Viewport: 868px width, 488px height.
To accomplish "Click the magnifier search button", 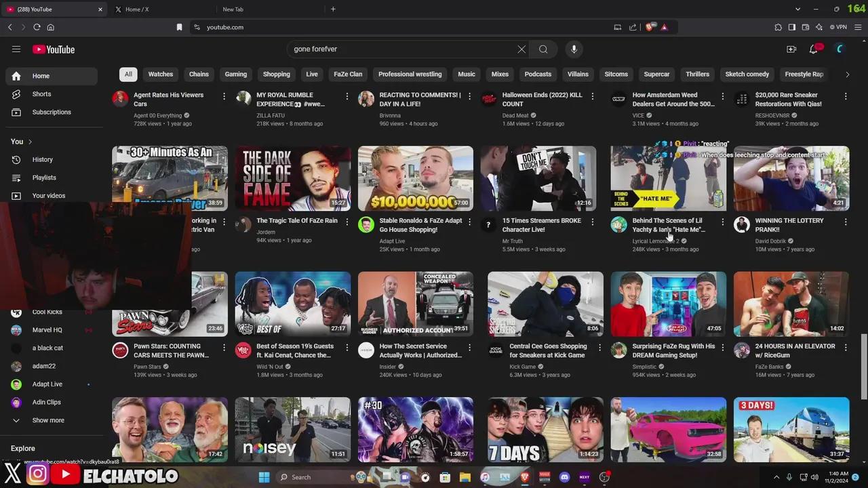I will click(x=543, y=49).
